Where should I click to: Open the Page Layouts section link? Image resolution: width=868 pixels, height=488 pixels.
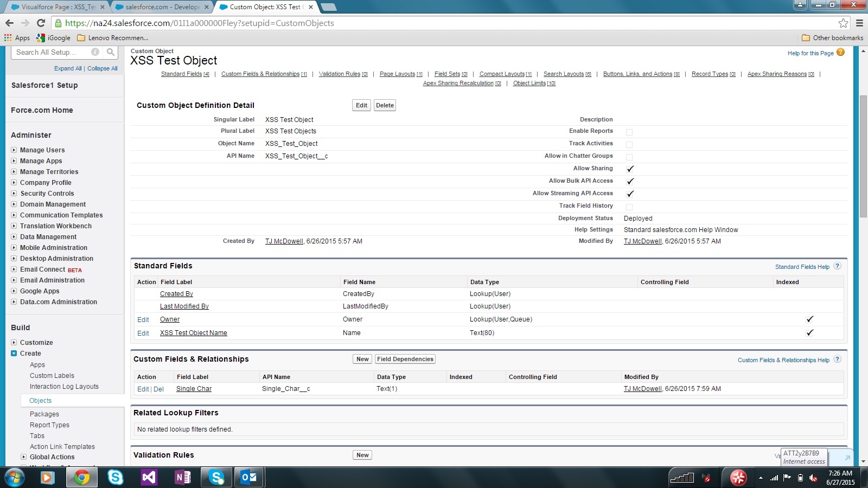(x=401, y=74)
